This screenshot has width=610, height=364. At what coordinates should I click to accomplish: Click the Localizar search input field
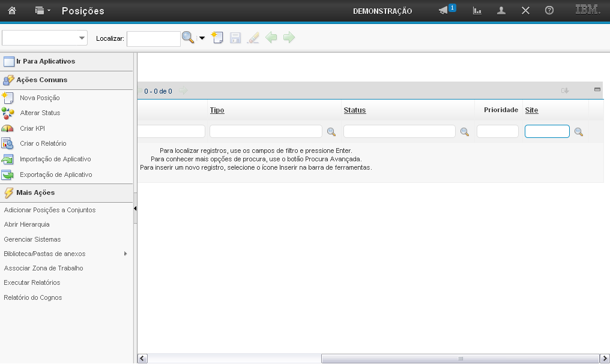pyautogui.click(x=153, y=38)
